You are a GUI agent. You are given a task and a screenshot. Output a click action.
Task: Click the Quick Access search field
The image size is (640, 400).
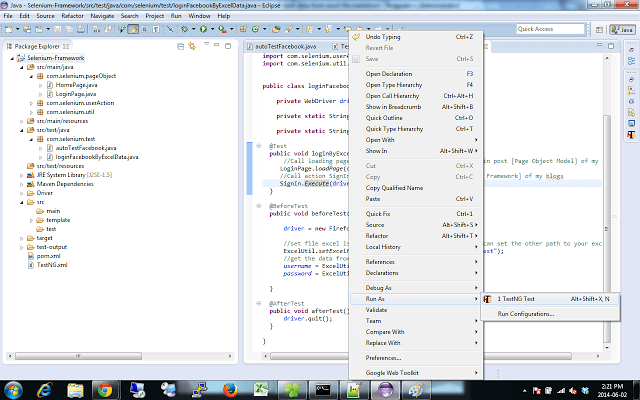pos(550,29)
